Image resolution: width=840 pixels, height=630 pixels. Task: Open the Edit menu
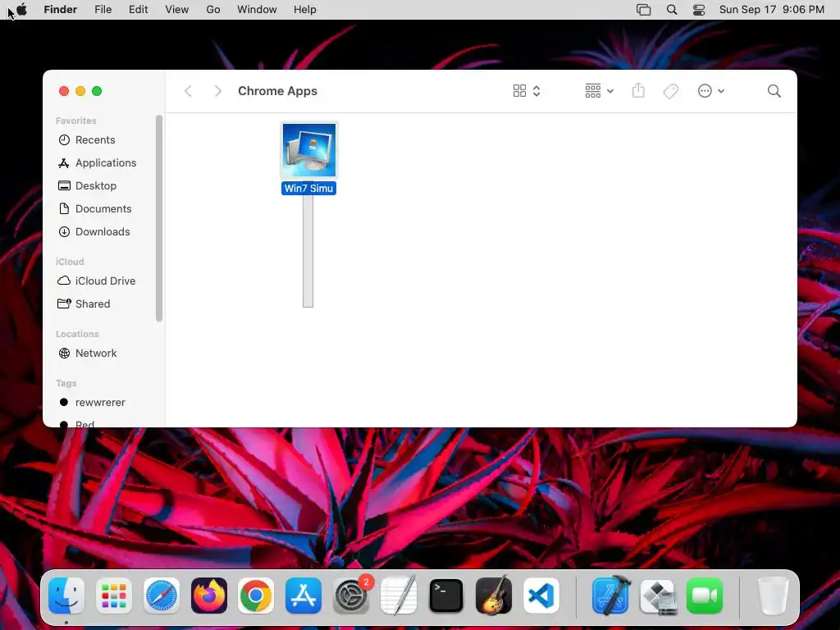138,10
